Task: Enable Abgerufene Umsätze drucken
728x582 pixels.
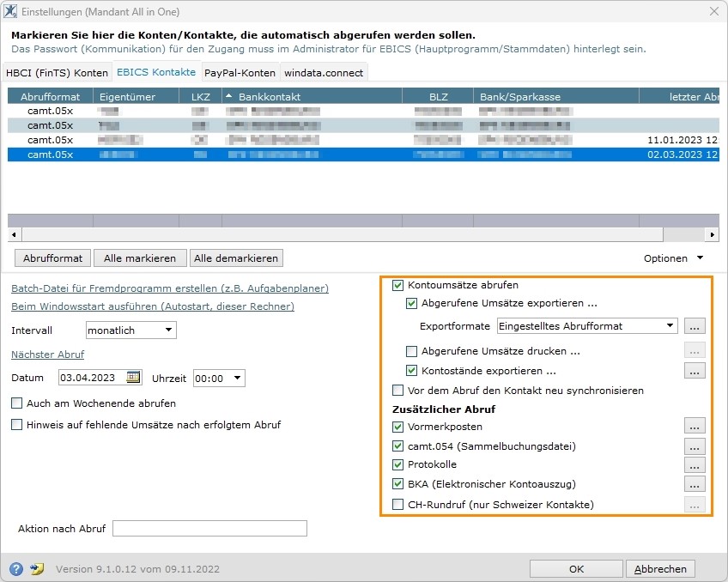Action: [x=411, y=351]
